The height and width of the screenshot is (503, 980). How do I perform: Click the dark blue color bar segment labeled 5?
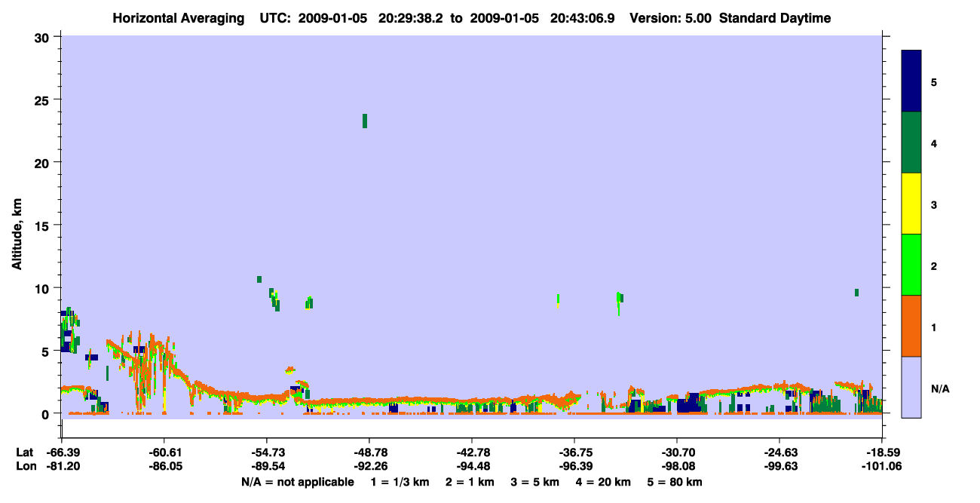coord(911,81)
